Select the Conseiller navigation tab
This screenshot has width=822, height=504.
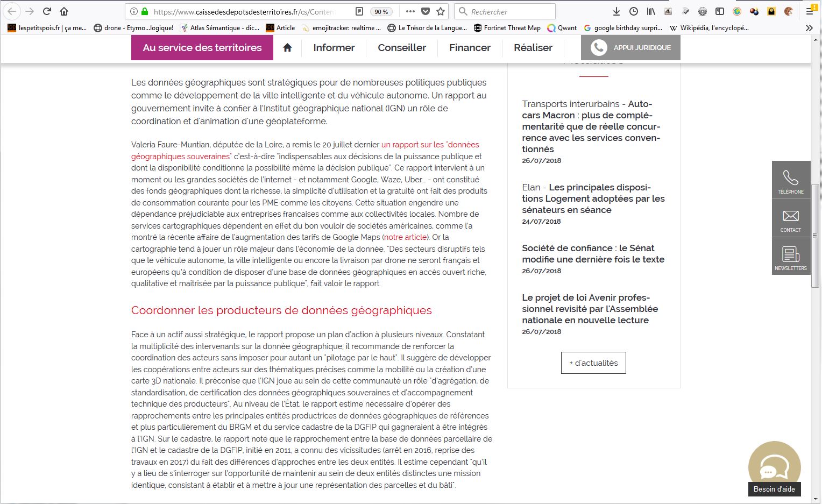point(401,48)
